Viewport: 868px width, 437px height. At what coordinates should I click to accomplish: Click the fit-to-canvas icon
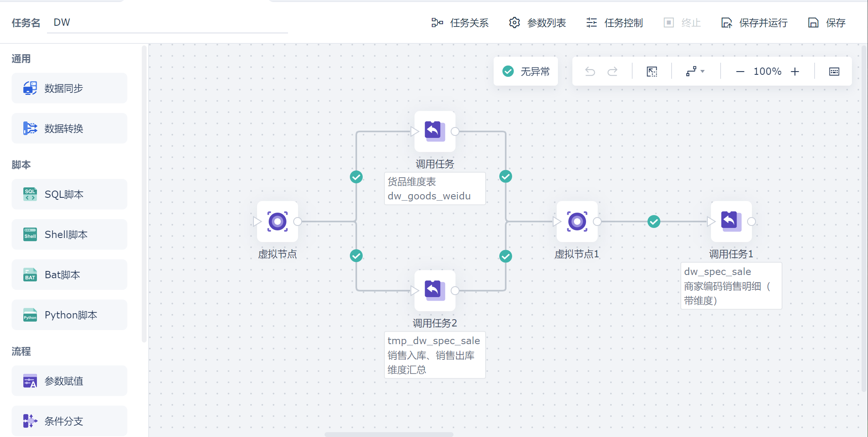tap(652, 72)
